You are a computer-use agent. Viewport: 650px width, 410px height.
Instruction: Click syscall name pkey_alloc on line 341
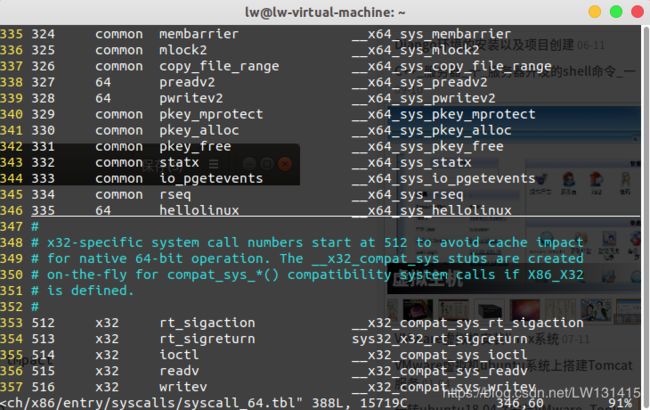(x=199, y=131)
